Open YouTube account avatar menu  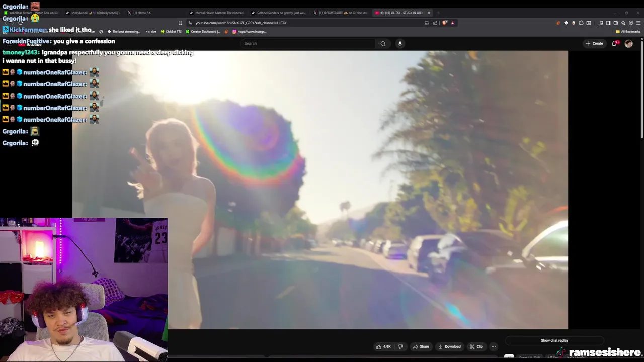(629, 44)
